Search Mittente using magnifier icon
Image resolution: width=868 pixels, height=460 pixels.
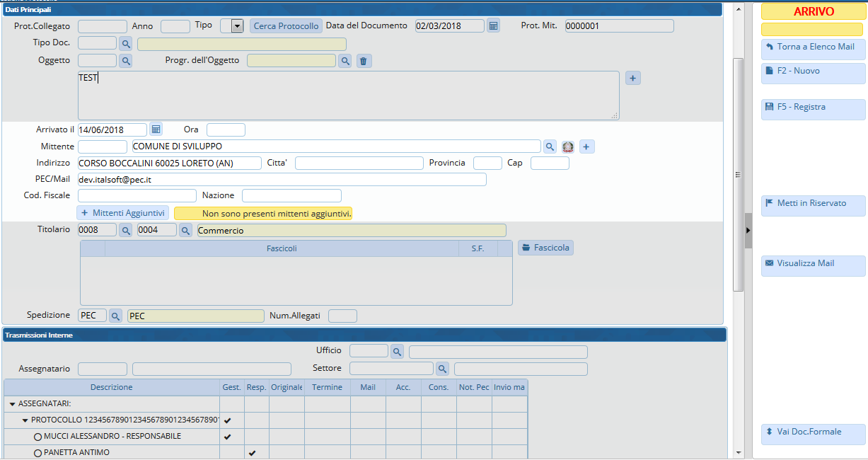coord(550,146)
